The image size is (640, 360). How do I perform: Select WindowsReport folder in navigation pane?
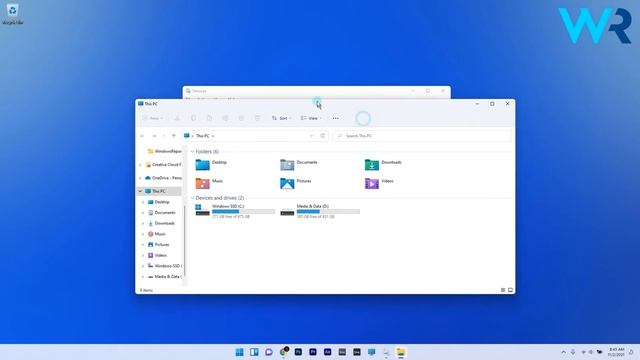tap(164, 151)
